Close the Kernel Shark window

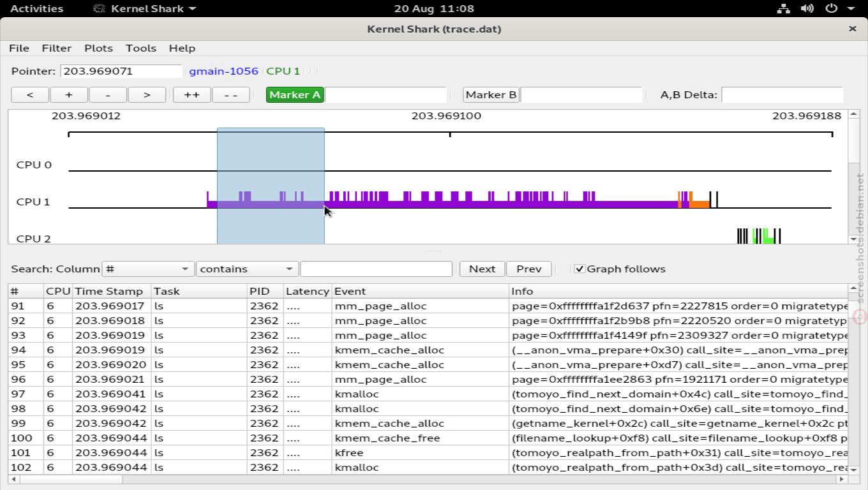coord(853,29)
